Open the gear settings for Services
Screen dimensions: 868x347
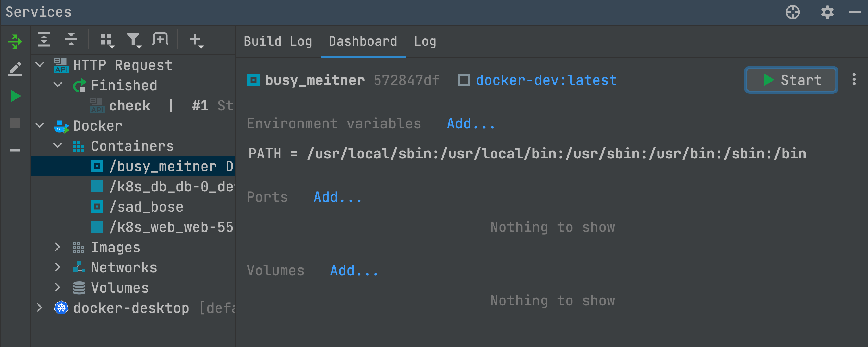pos(827,12)
